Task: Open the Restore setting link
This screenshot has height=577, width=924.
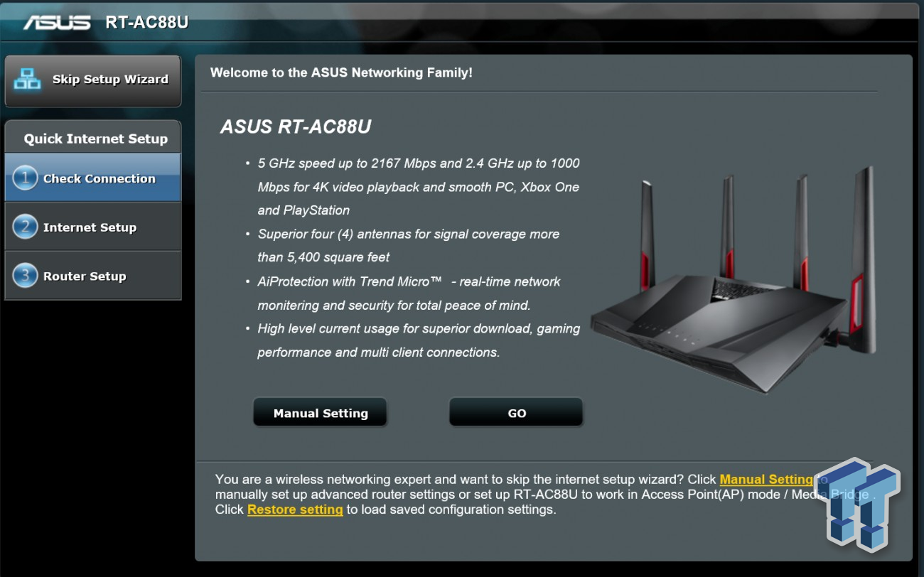Action: click(295, 509)
